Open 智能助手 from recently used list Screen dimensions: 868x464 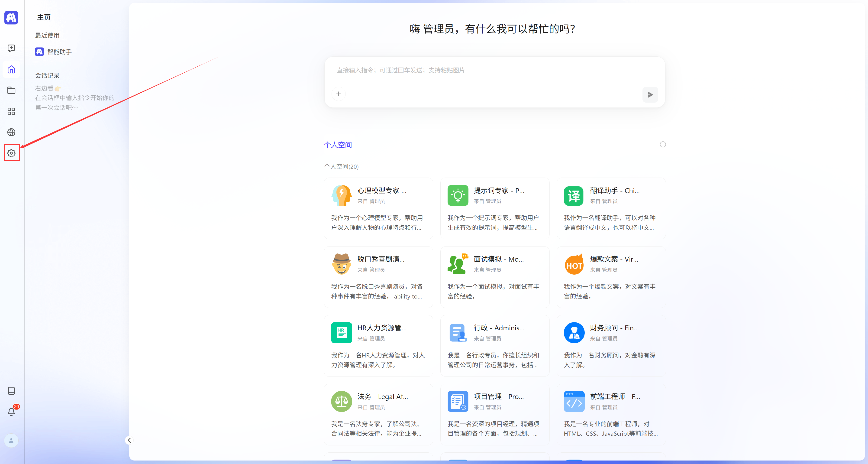coord(54,52)
